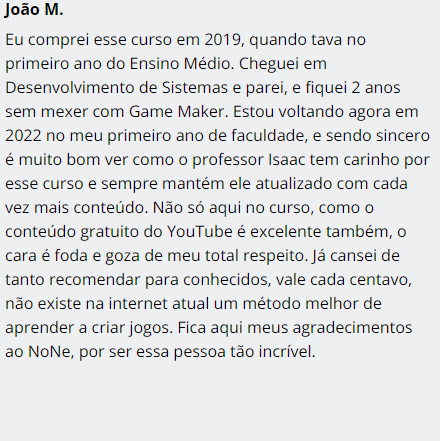Click the word excelente
Screen dimensions: 440x441
point(285,232)
